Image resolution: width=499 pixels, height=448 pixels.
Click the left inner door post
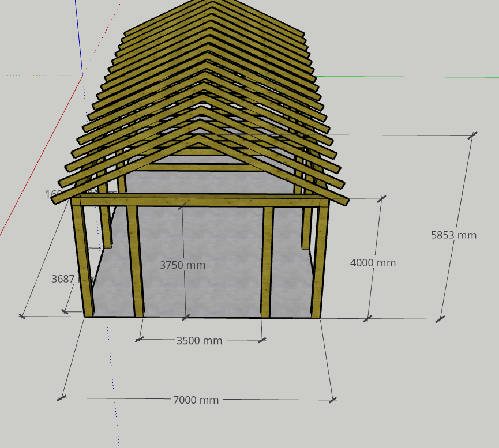coord(135,259)
